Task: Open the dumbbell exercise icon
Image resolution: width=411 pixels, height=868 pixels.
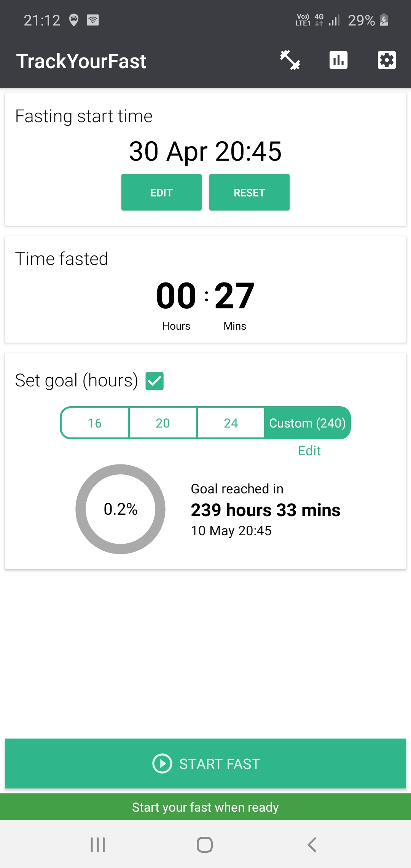Action: point(290,60)
